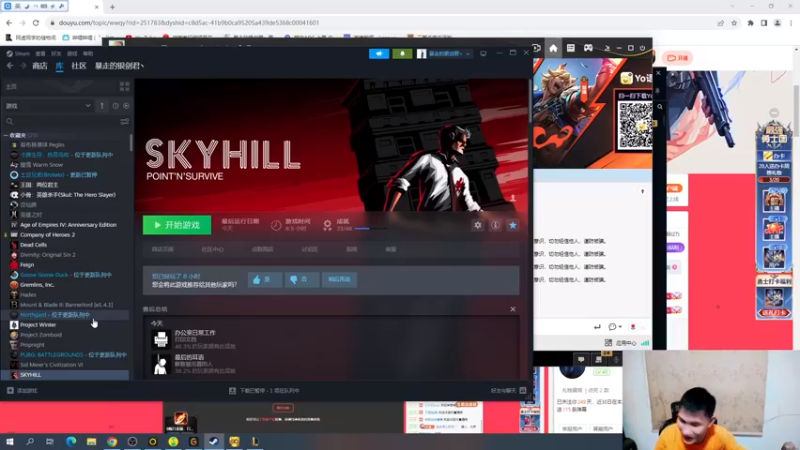This screenshot has height=450, width=800.
Task: Select Northgard in library list
Action: (55, 315)
